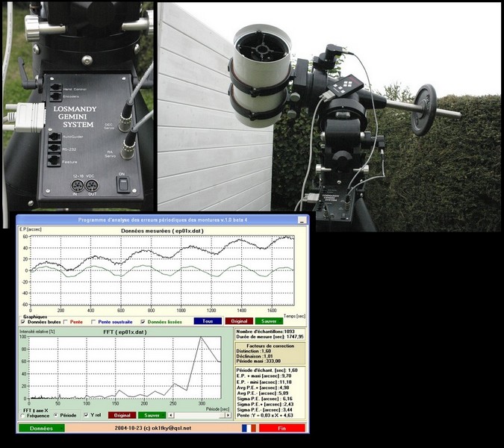Click Original beside the Y rel checkbox
504x448 pixels.
point(122,415)
